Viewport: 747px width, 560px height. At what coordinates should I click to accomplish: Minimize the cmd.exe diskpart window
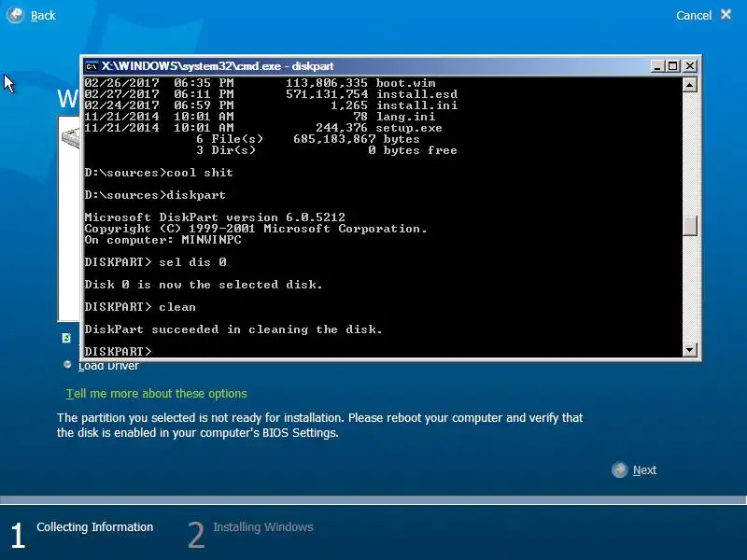pyautogui.click(x=657, y=66)
